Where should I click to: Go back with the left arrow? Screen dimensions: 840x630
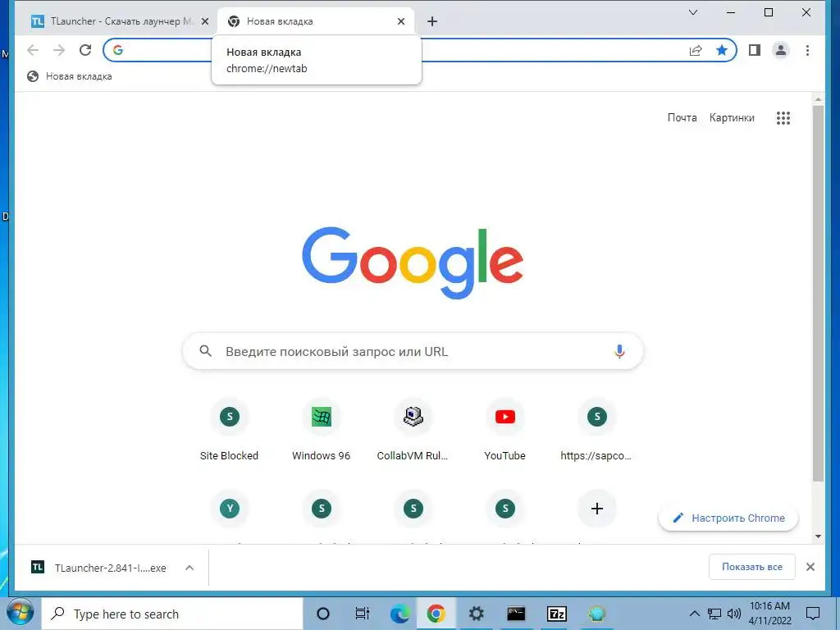point(33,50)
